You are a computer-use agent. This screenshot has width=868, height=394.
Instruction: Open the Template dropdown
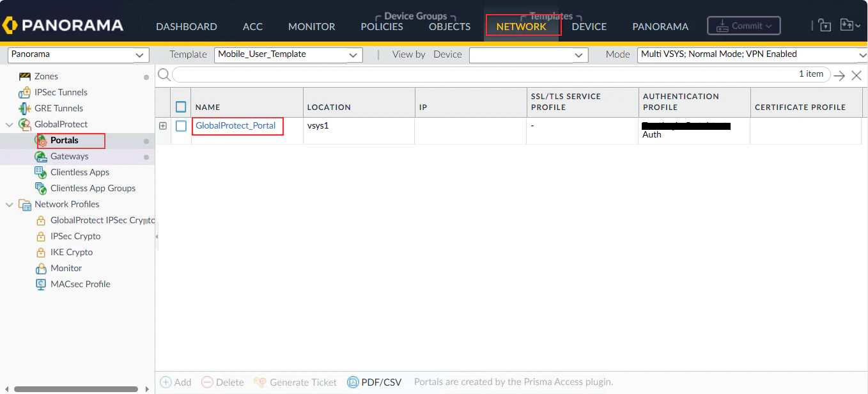(x=288, y=55)
